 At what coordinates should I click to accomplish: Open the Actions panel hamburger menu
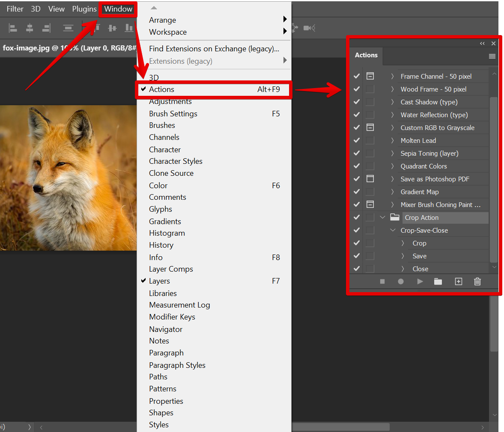point(492,56)
